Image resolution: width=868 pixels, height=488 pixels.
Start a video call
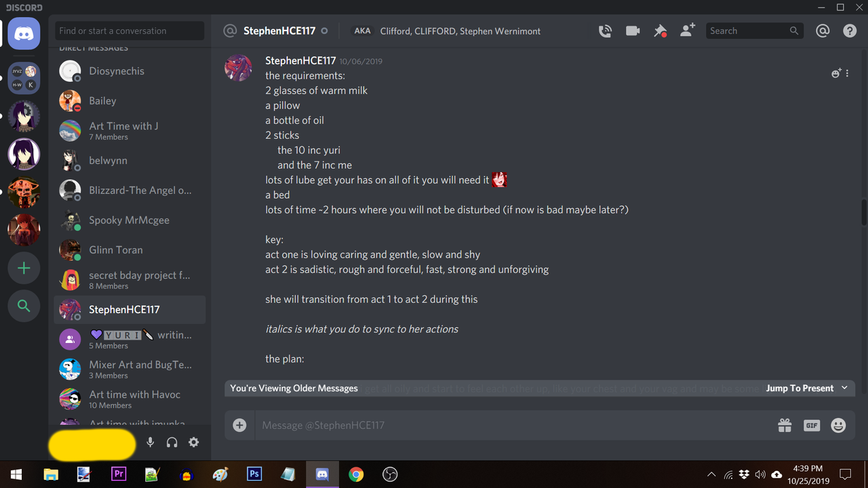point(633,31)
